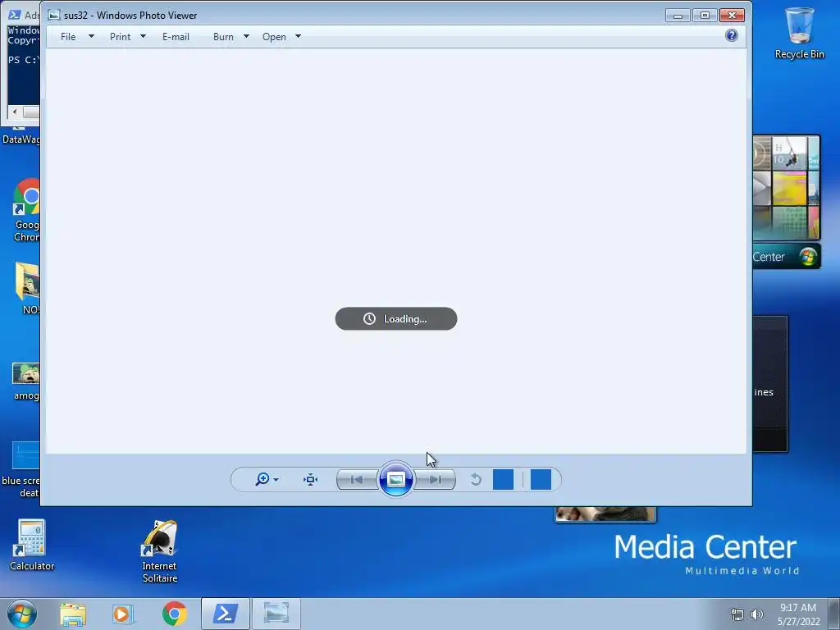Click the first blue square button in the control bar
The image size is (840, 630).
point(503,479)
